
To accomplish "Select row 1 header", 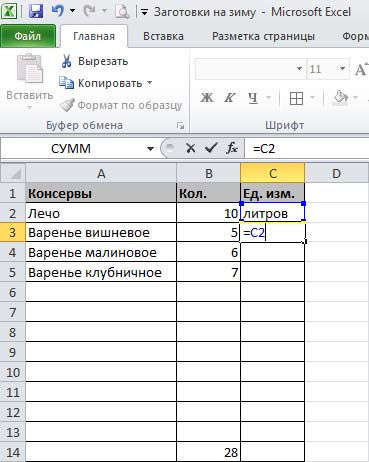I will [13, 193].
